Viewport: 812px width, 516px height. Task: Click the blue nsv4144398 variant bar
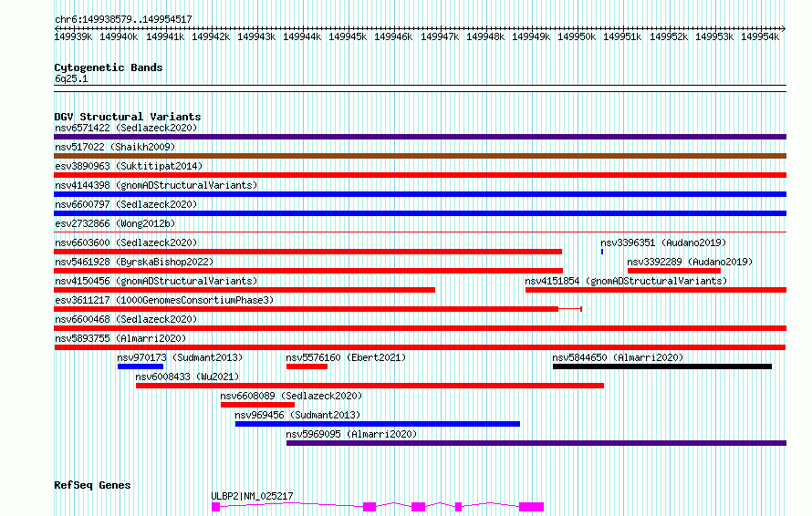(x=420, y=194)
